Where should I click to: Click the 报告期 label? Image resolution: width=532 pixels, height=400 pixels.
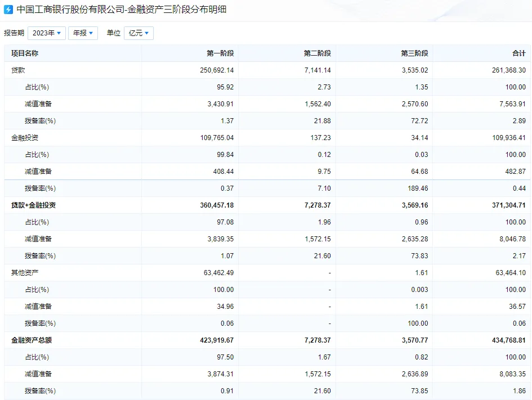coord(14,33)
